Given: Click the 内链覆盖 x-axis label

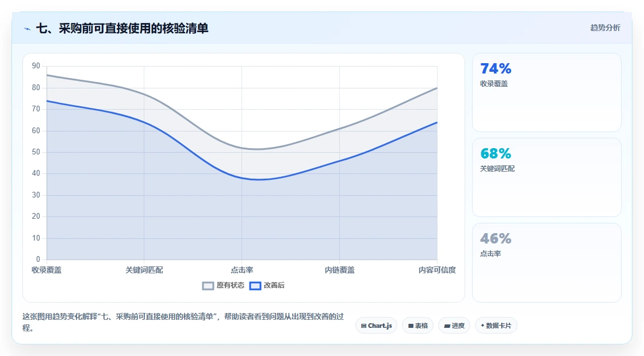Looking at the screenshot, I should coord(340,270).
